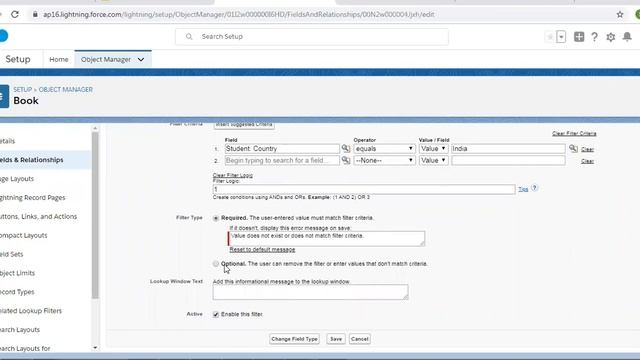This screenshot has height=360, width=640.
Task: Click the Insert Suggested Criteria button
Action: point(244,125)
